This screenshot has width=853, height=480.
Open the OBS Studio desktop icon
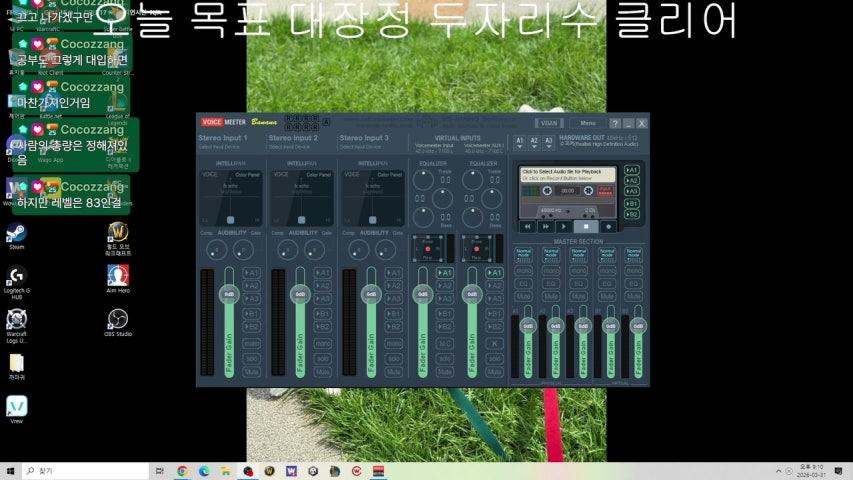click(118, 319)
